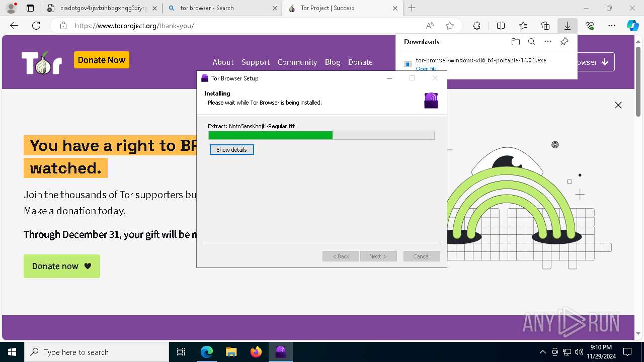The image size is (644, 362).
Task: Go back to the previous page
Action: click(14, 26)
